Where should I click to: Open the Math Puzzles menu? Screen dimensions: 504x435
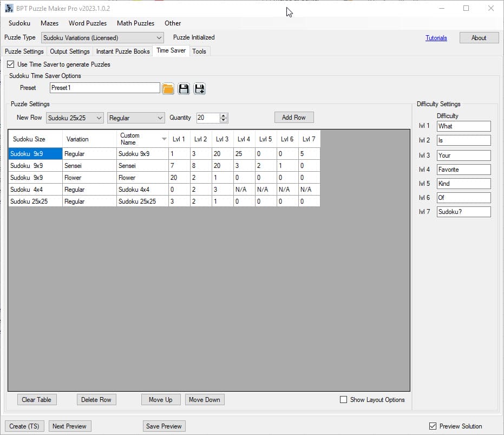click(x=135, y=23)
